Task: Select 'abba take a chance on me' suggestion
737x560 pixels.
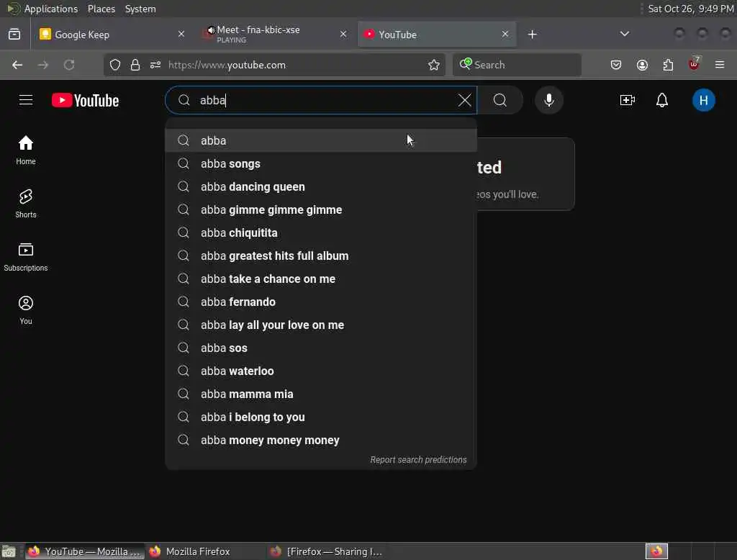Action: [321, 279]
